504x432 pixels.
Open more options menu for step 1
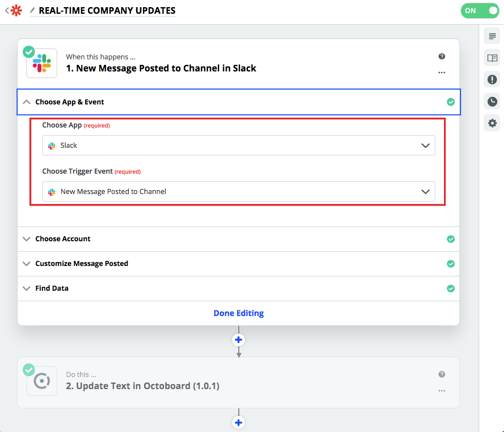[x=442, y=73]
